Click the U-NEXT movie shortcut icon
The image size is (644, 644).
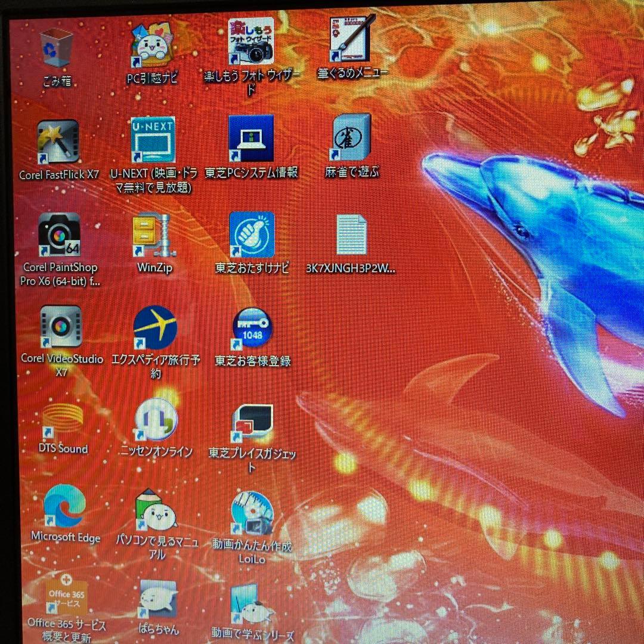(x=153, y=140)
